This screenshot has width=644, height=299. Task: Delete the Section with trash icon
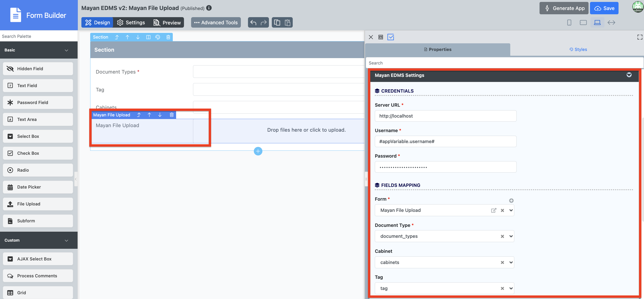[168, 37]
